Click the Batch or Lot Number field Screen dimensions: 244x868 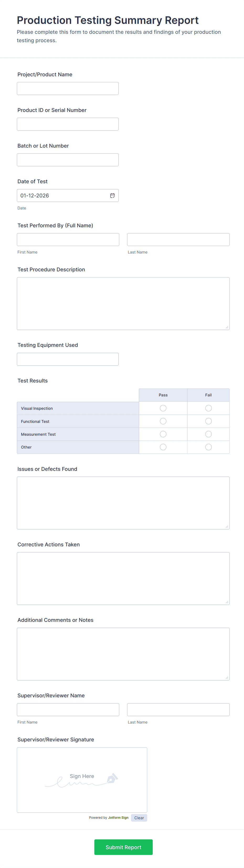[x=67, y=159]
